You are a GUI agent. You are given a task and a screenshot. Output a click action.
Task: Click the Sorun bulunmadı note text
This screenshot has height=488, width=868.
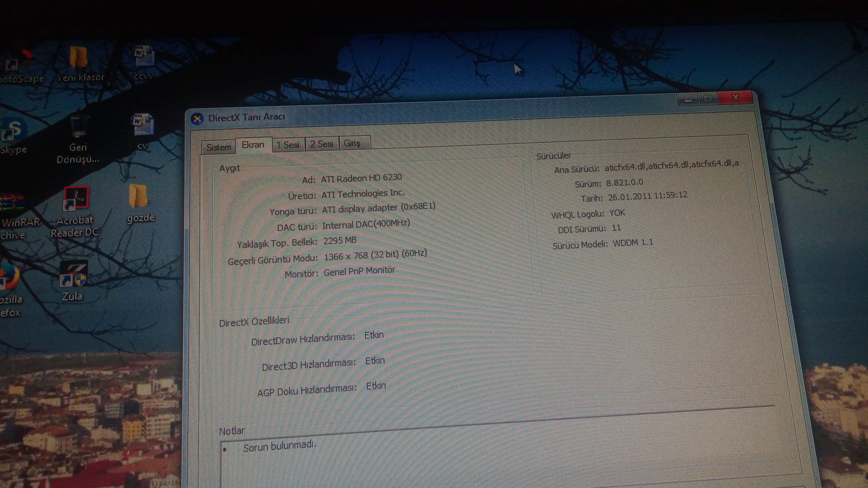pyautogui.click(x=279, y=446)
